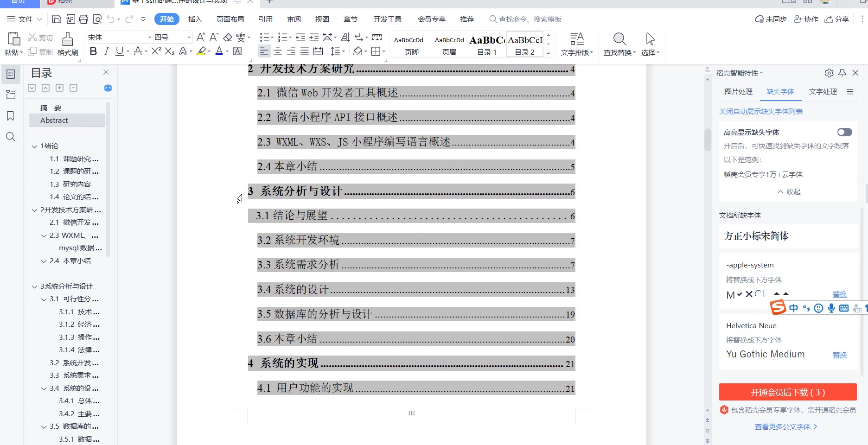
Task: Click 查看更多公文字体 link
Action: pos(786,426)
